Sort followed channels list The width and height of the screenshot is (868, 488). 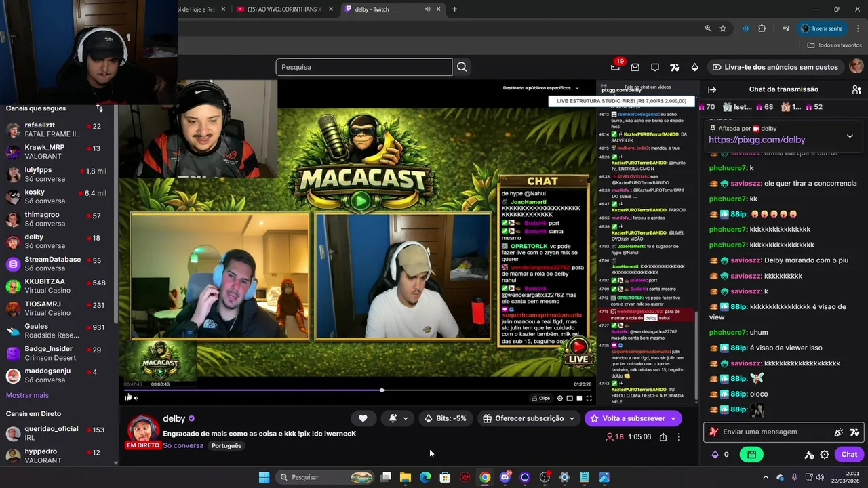click(x=100, y=108)
